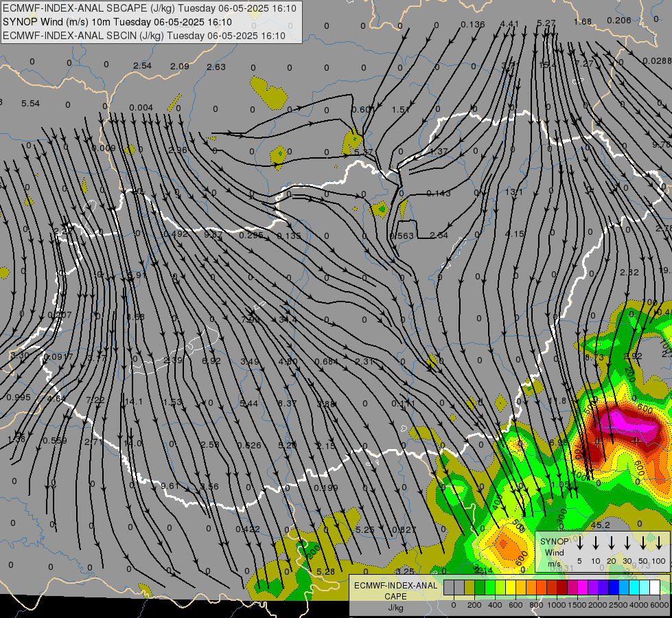Click the 45.2 value near wind legend
This screenshot has height=618, width=672.
(x=600, y=525)
